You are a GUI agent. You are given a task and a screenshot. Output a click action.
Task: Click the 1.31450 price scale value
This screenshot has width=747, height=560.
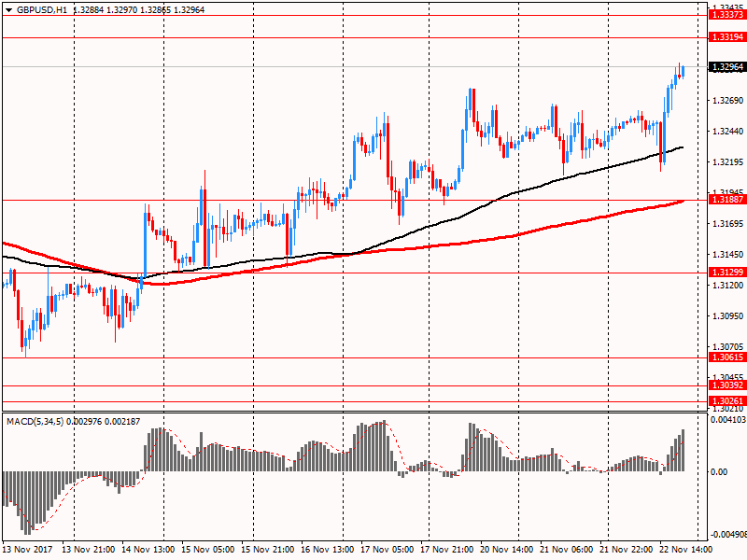coord(728,255)
